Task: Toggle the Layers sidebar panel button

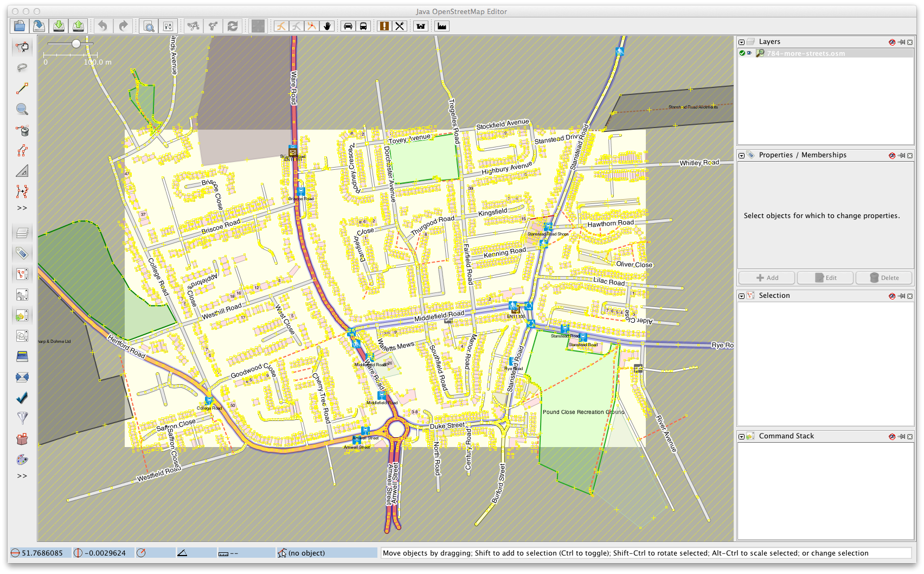Action: pyautogui.click(x=22, y=233)
